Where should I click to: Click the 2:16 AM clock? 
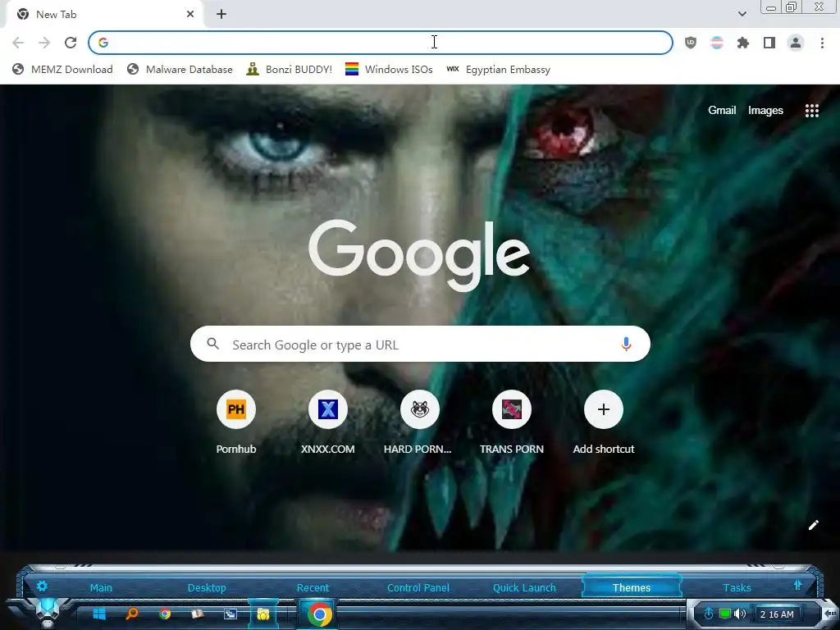pos(778,614)
